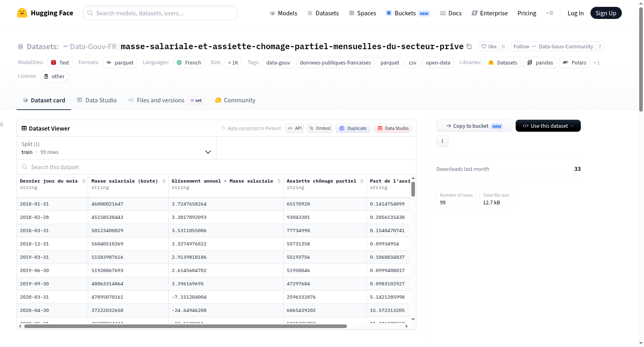
Task: Open the Spaces nav item
Action: click(x=363, y=13)
